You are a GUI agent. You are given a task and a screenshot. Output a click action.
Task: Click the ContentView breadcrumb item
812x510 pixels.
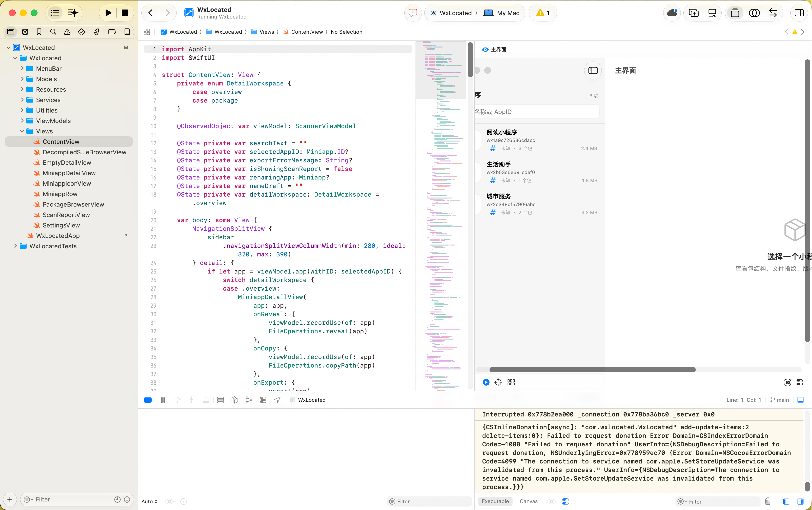click(x=303, y=32)
